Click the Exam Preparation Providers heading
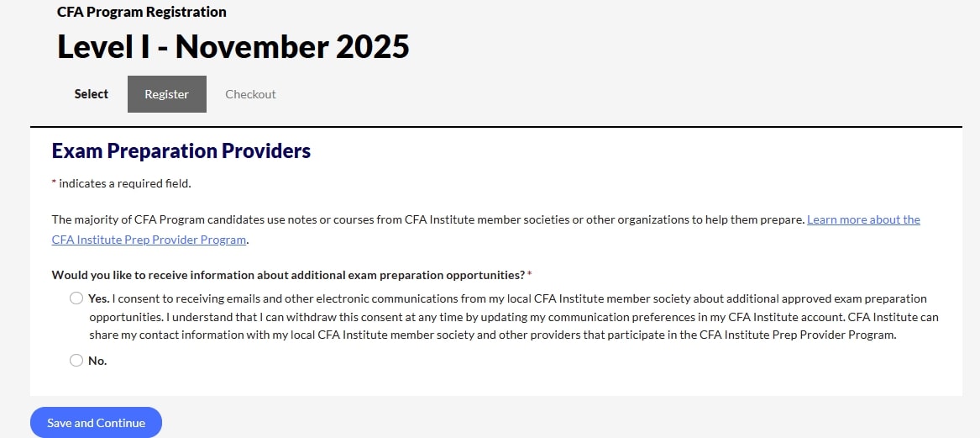Image resolution: width=980 pixels, height=438 pixels. [181, 150]
